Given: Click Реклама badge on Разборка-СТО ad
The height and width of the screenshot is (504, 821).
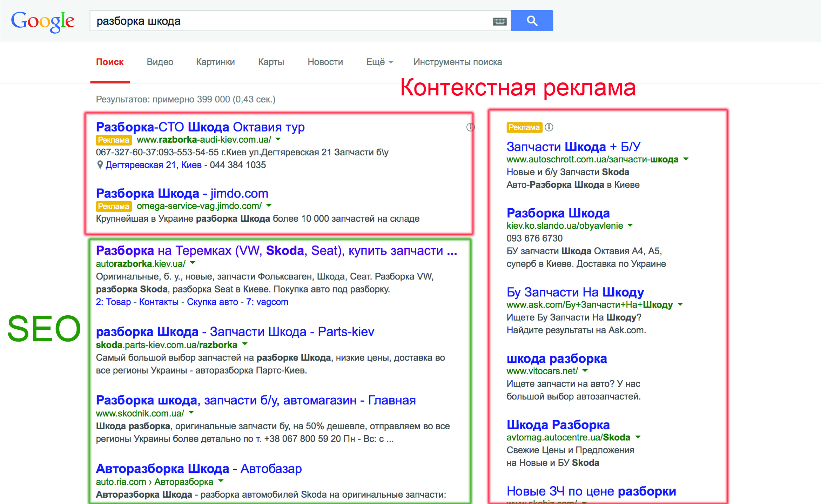Looking at the screenshot, I should (x=114, y=140).
